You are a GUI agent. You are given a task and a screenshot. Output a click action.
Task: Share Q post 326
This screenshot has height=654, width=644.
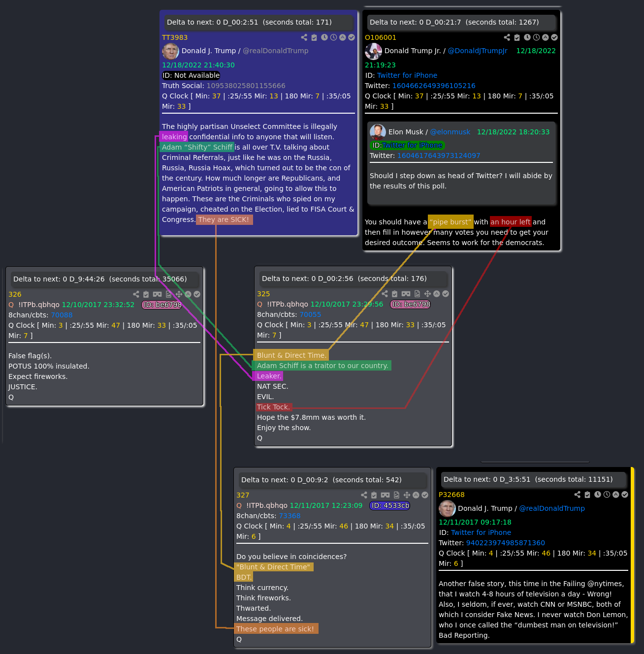[136, 294]
